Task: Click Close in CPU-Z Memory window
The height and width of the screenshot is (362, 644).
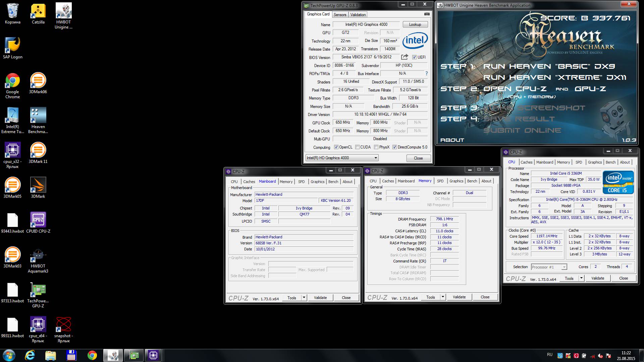Action: point(485,297)
